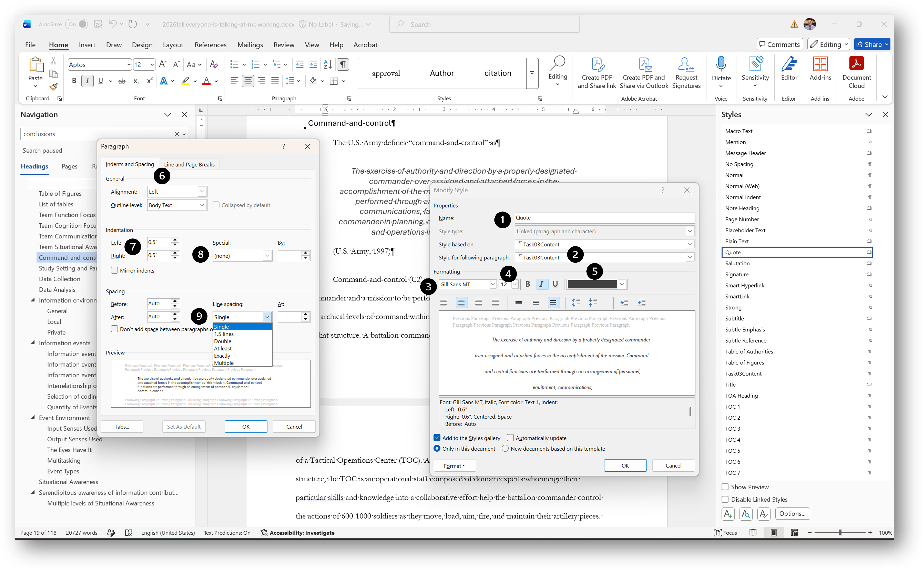Check Show Preview in the Styles pane
Viewport: 924px width, 570px height.
pos(725,487)
